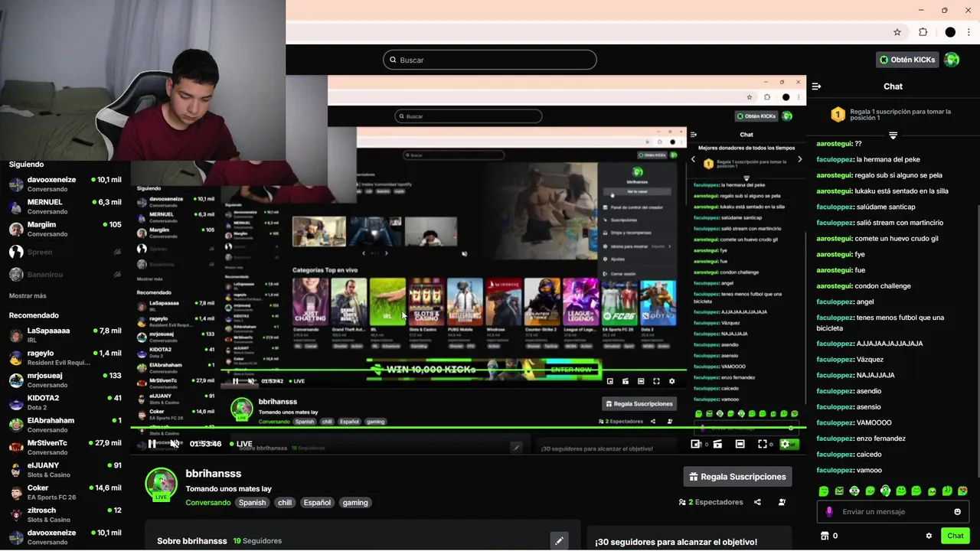Focus the 'Enviar un mensaje' input

(x=893, y=512)
